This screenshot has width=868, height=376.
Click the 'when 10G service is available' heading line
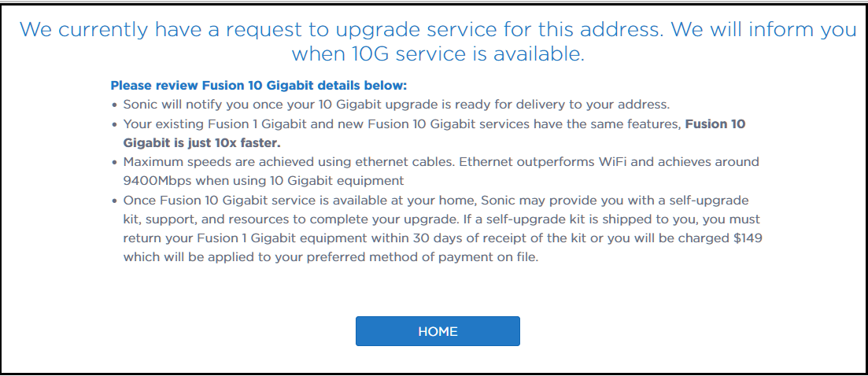coord(438,53)
